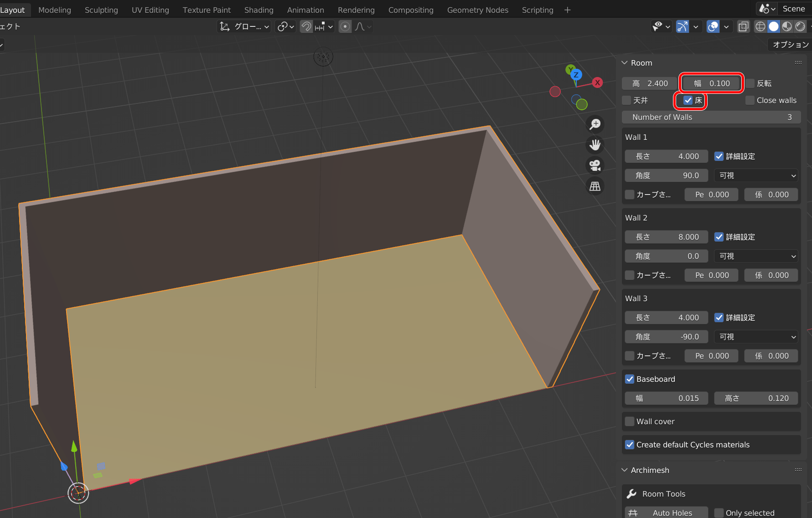812x518 pixels.
Task: Toggle the snap magnet icon
Action: click(x=306, y=27)
